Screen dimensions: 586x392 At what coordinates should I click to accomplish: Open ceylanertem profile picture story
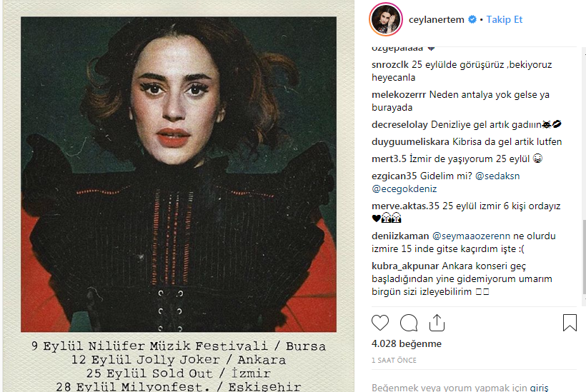[x=386, y=20]
